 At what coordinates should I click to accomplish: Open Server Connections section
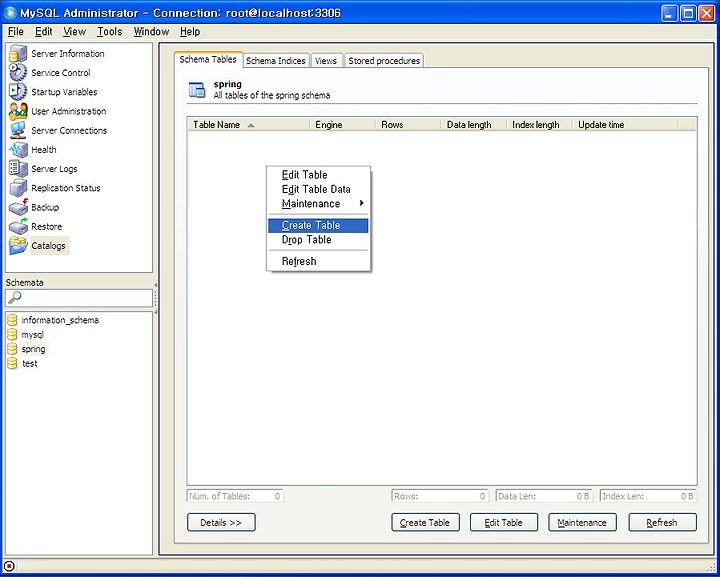tap(69, 130)
